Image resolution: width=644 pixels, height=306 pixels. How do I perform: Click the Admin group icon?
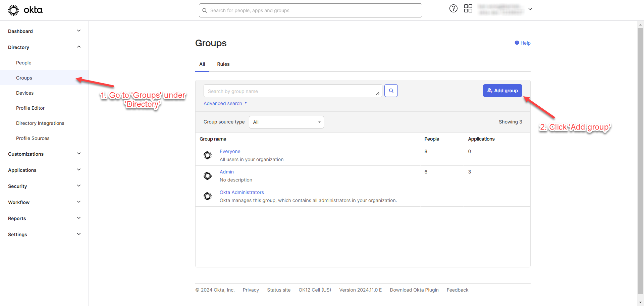pyautogui.click(x=208, y=176)
